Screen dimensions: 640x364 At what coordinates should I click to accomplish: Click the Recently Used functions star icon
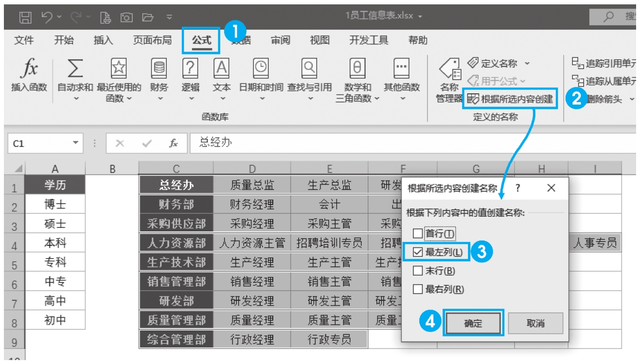coord(119,69)
